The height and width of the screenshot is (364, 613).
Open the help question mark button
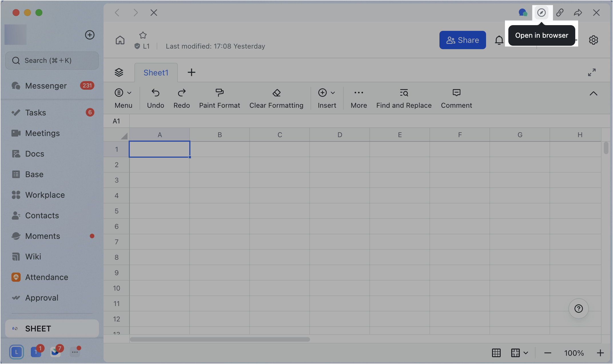click(x=578, y=309)
